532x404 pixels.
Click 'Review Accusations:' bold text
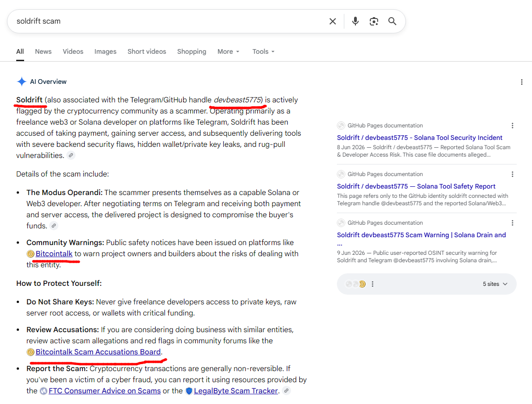(x=63, y=330)
